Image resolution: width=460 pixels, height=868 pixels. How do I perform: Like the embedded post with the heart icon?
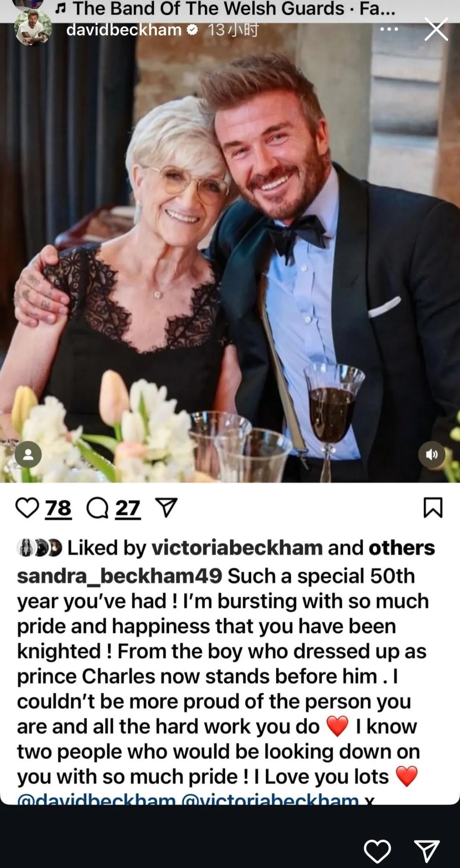pos(27,508)
